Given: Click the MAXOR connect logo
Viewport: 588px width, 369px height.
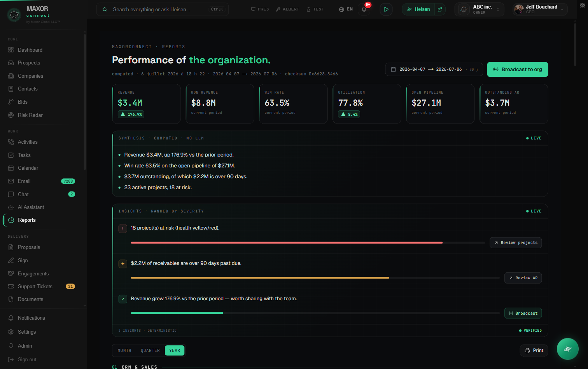Looking at the screenshot, I should [33, 15].
